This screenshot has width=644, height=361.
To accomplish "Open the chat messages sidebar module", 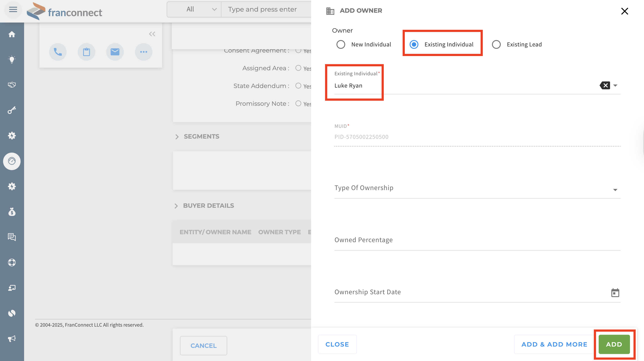I will tap(12, 237).
